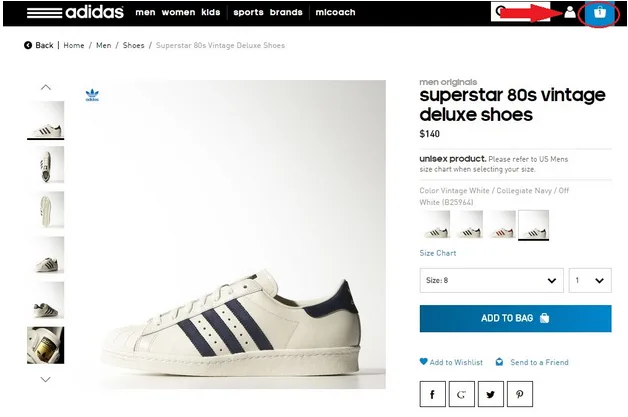
Task: Click the search magnifier icon
Action: pyautogui.click(x=499, y=13)
